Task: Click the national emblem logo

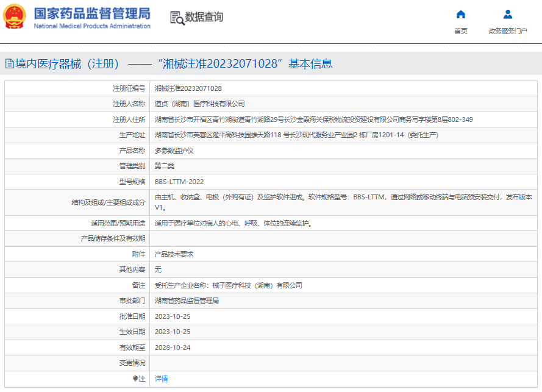Action: [x=15, y=16]
